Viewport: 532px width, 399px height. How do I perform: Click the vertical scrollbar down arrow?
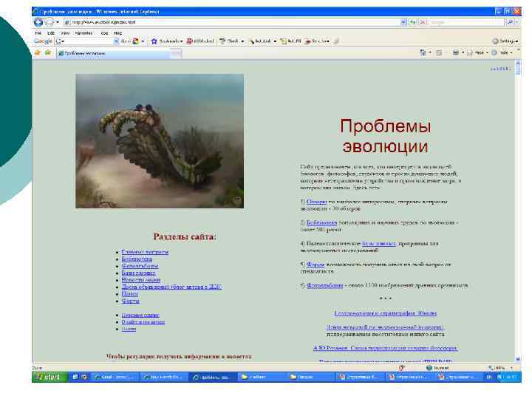click(x=518, y=359)
